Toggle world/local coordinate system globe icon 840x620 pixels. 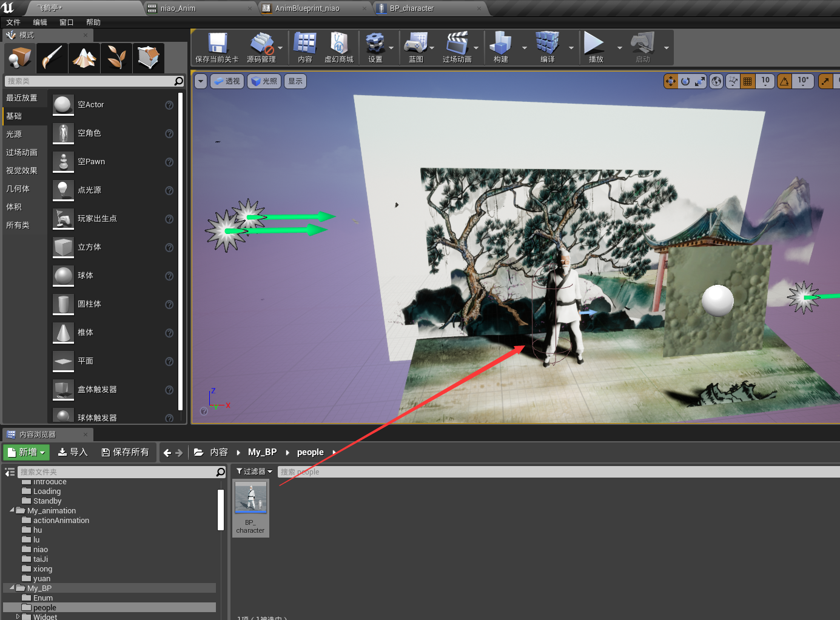716,81
